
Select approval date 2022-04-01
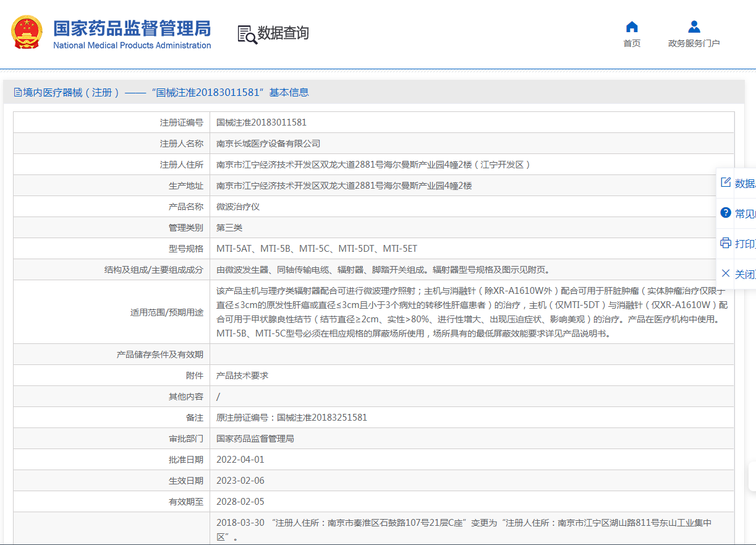(x=240, y=460)
